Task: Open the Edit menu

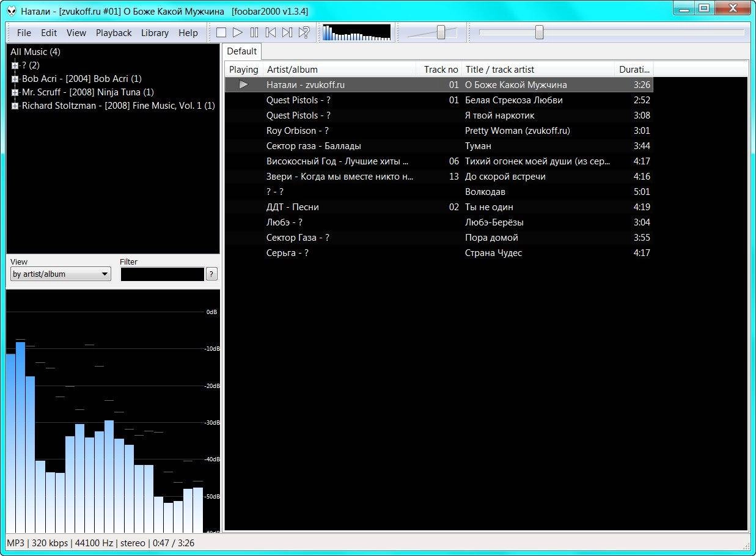Action: (49, 33)
